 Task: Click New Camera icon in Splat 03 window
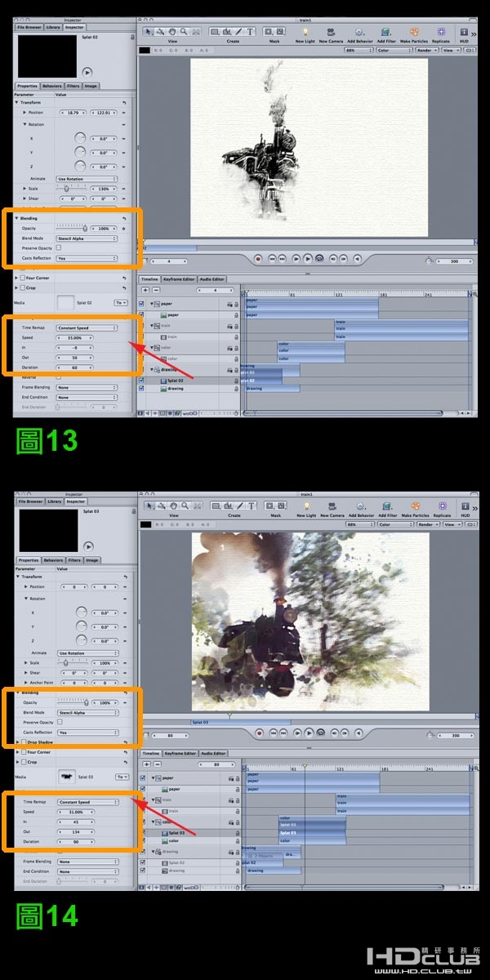[x=331, y=506]
